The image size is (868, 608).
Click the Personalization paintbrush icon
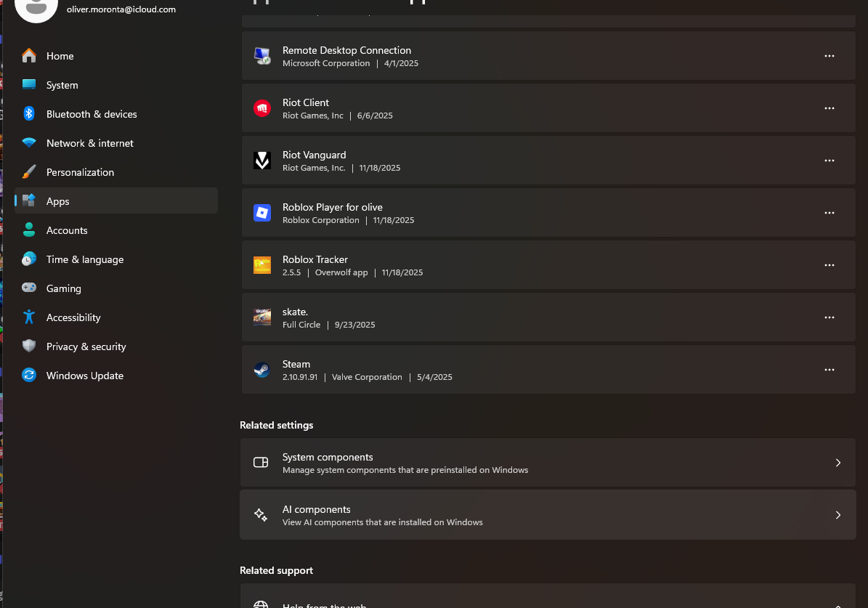(x=29, y=171)
